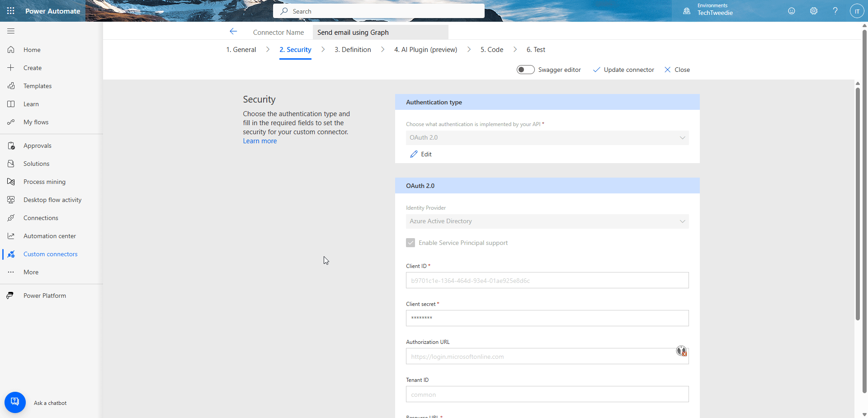868x418 pixels.
Task: Expand the Identity Provider dropdown
Action: (x=547, y=221)
